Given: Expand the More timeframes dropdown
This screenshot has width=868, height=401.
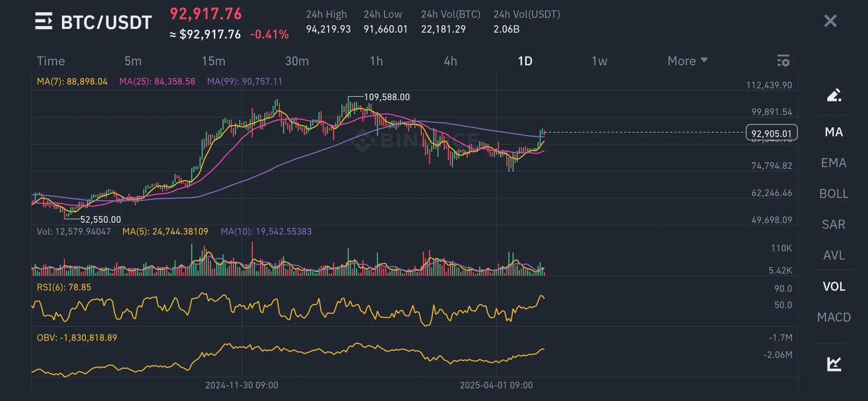Looking at the screenshot, I should [x=687, y=61].
